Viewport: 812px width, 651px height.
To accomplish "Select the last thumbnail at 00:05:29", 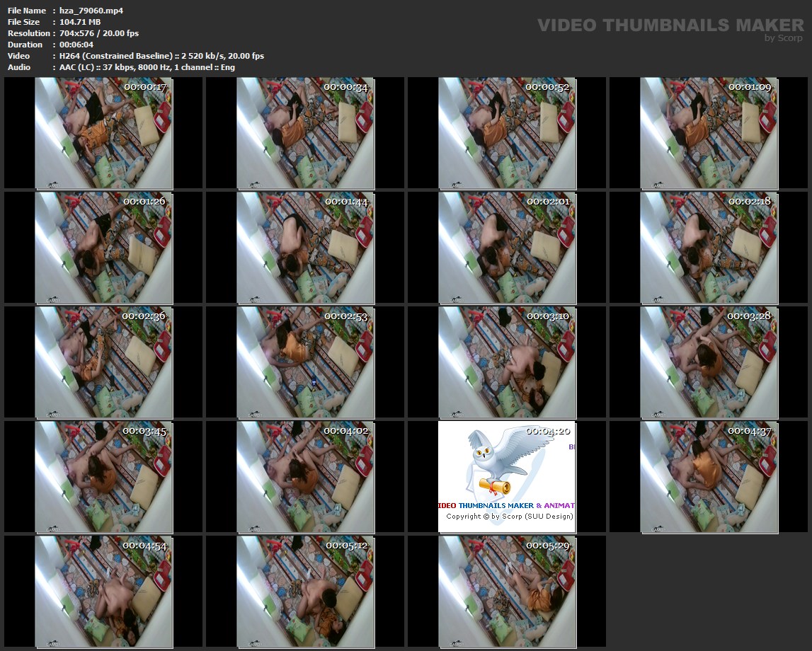I will [507, 592].
